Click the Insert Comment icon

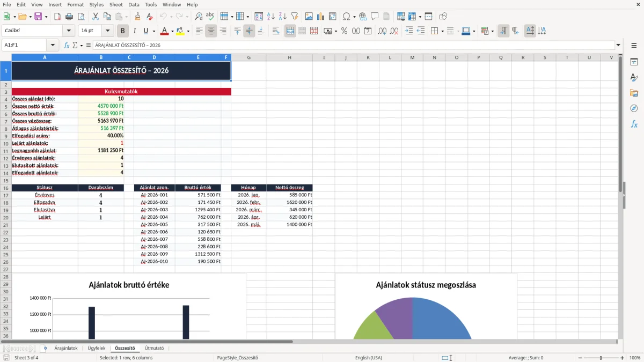375,17
